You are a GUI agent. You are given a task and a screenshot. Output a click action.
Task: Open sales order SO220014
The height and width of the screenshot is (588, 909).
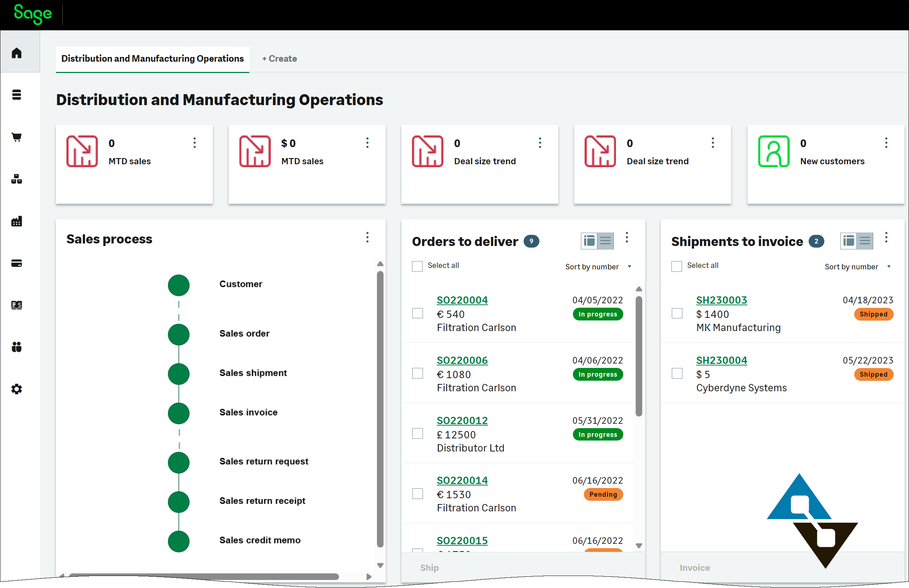coord(462,480)
